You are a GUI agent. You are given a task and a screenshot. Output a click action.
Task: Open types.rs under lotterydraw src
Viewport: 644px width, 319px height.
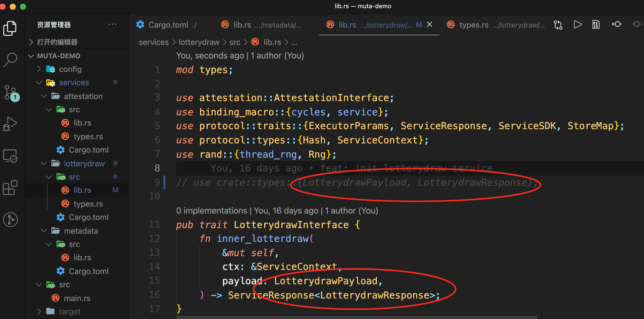[x=88, y=204]
